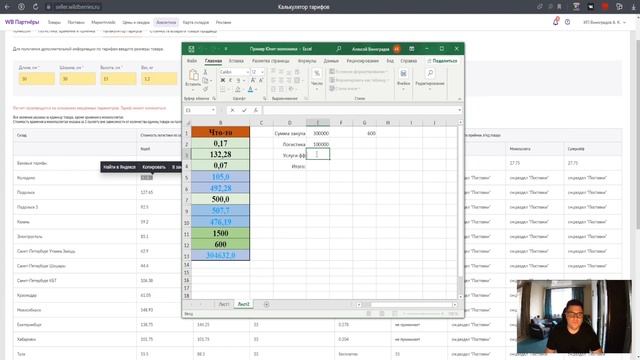Open the Editing group magnifier icon
Viewport: 640px width, 360px height.
tap(430, 73)
